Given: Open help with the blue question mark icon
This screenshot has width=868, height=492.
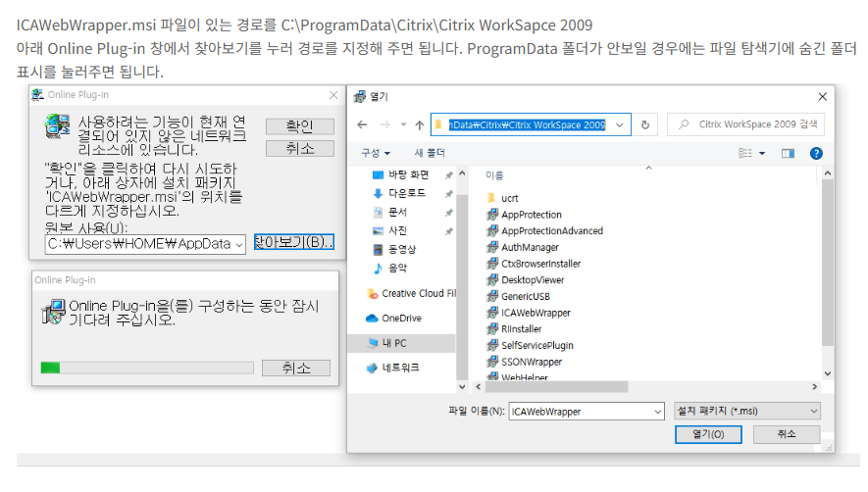Looking at the screenshot, I should click(816, 153).
